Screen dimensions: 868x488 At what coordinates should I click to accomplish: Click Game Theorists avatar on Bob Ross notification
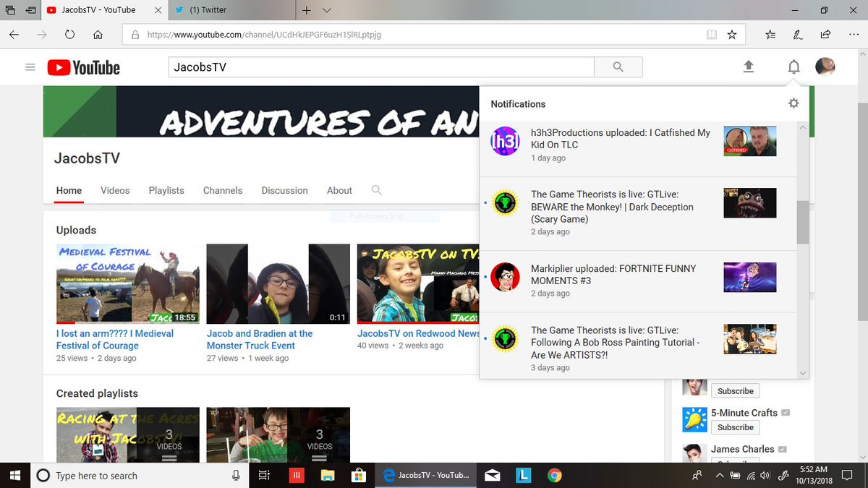505,339
